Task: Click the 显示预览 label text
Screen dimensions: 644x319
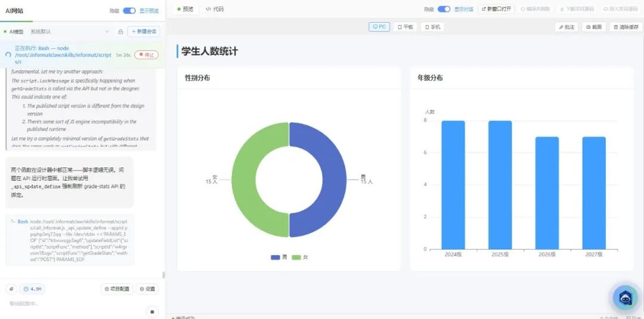Action: click(148, 11)
